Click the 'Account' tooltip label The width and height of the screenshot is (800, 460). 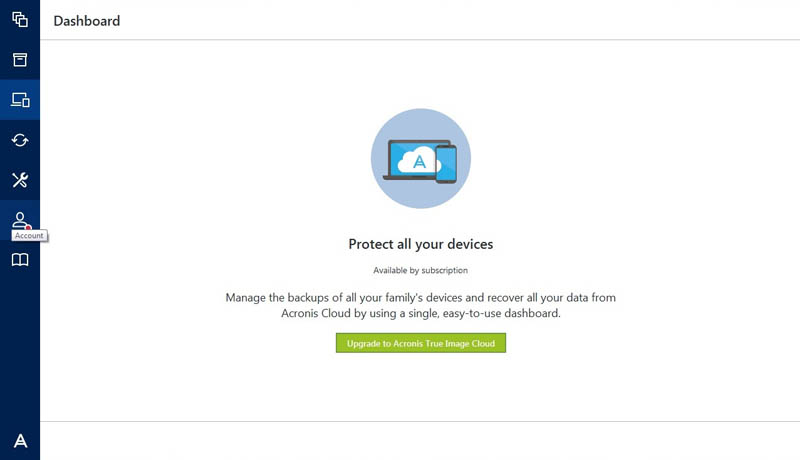pos(29,236)
